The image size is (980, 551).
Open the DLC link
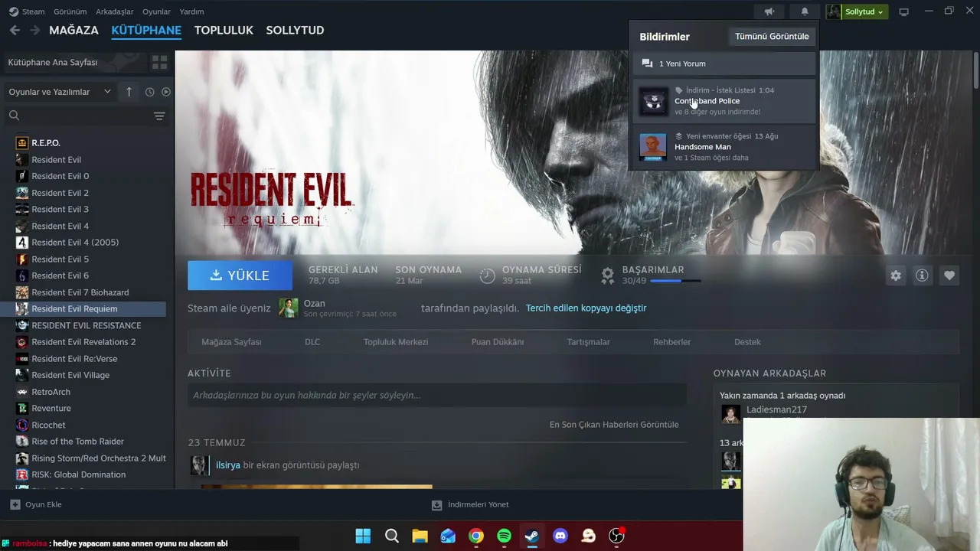coord(312,342)
